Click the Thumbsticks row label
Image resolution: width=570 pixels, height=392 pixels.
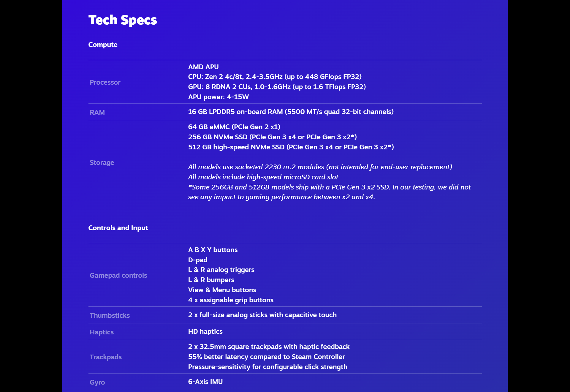pyautogui.click(x=110, y=316)
